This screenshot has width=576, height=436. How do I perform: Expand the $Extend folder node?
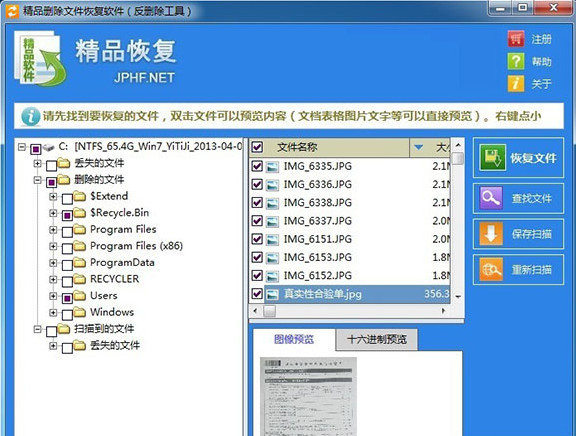[53, 197]
